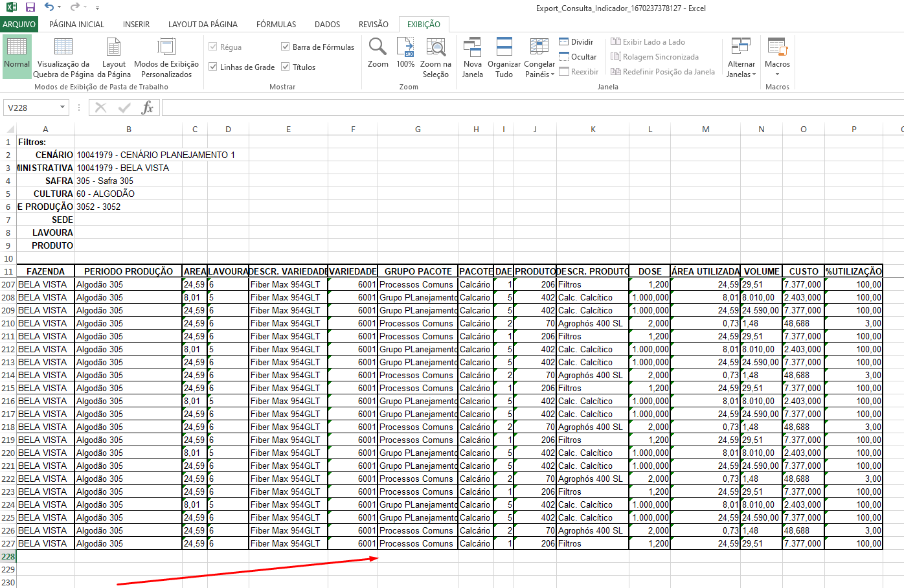904x588 pixels.
Task: Switch to FÓRMULAS tab
Action: 276,24
